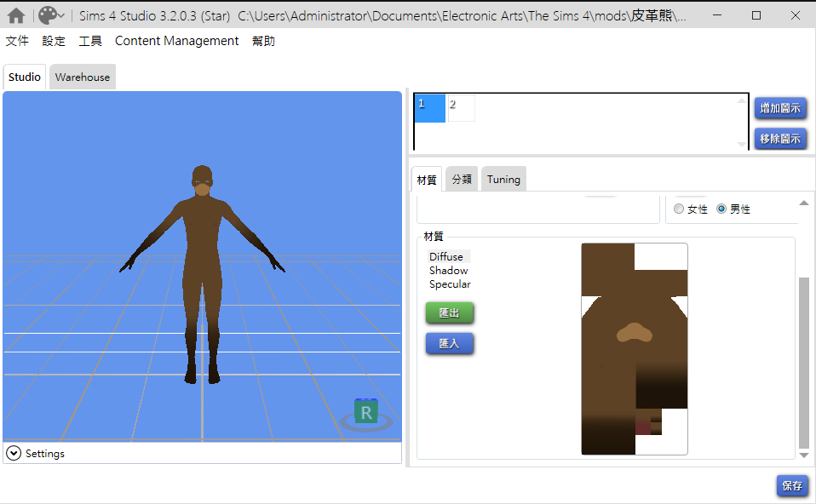
Task: Switch to the Warehouse tab
Action: click(x=83, y=77)
